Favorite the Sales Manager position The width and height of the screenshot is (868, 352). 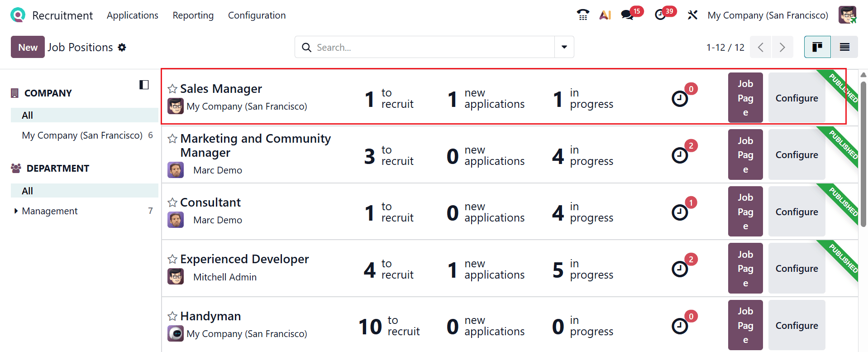coord(172,89)
